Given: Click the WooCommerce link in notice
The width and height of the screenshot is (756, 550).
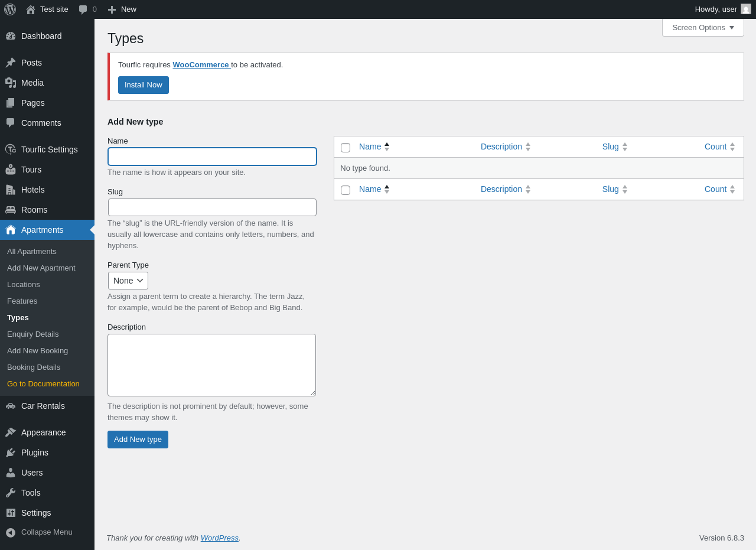Looking at the screenshot, I should pyautogui.click(x=201, y=64).
